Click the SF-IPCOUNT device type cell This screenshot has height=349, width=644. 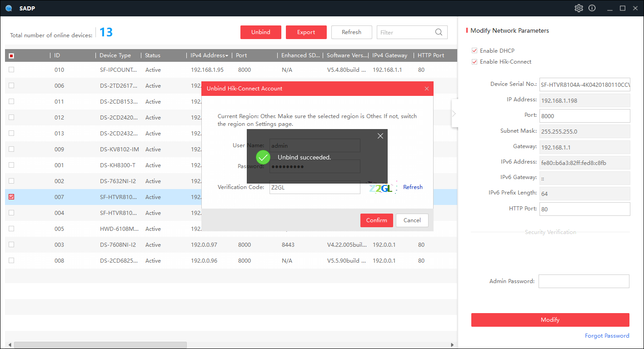click(118, 70)
